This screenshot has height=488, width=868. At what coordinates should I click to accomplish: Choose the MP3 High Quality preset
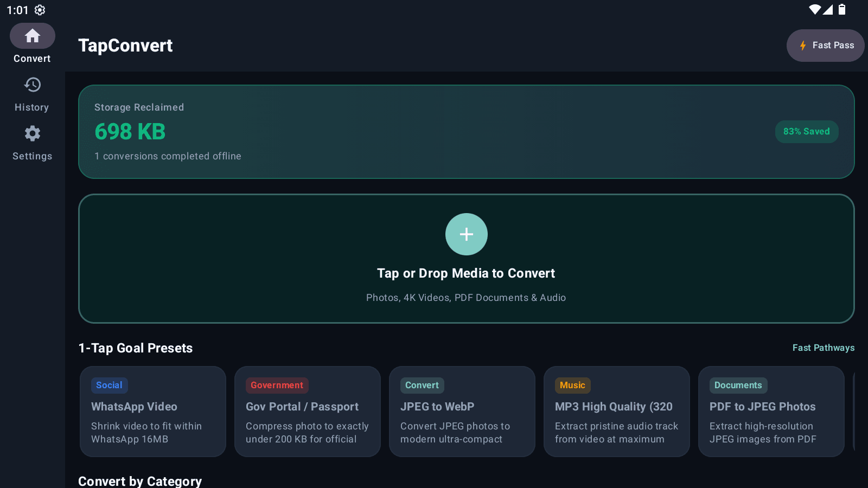[x=617, y=412]
